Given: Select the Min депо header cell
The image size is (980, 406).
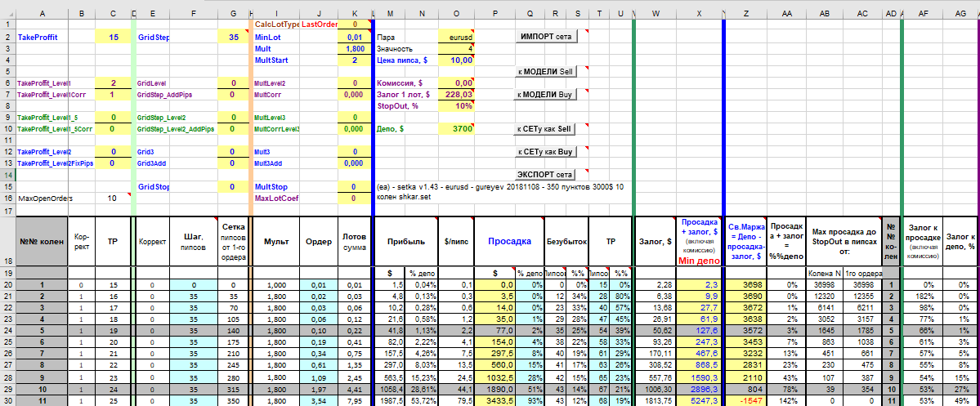Looking at the screenshot, I should click(x=700, y=242).
